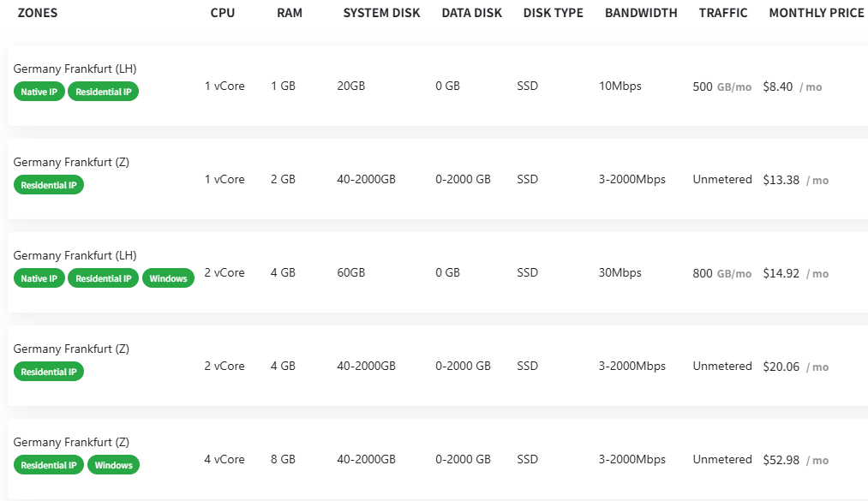Select Residential IP badge on $8.40 plan

pos(104,92)
